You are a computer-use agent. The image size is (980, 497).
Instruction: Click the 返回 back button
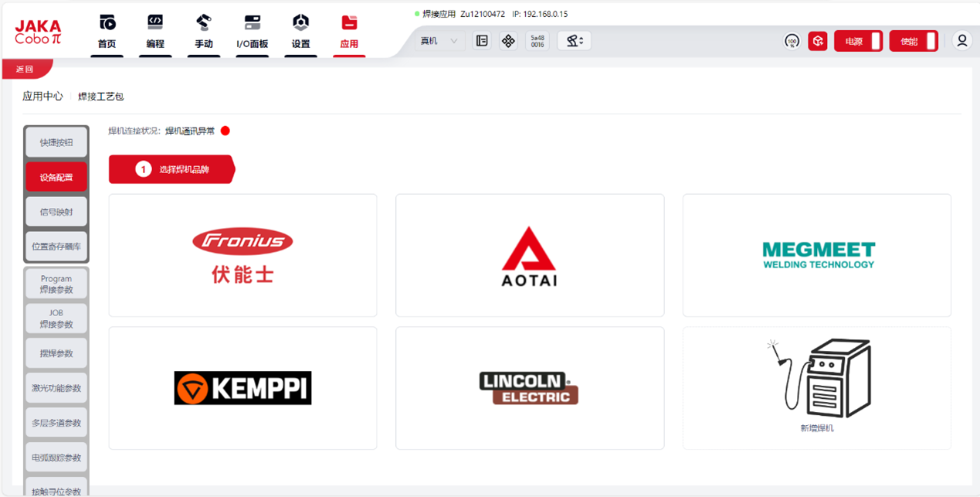[25, 69]
